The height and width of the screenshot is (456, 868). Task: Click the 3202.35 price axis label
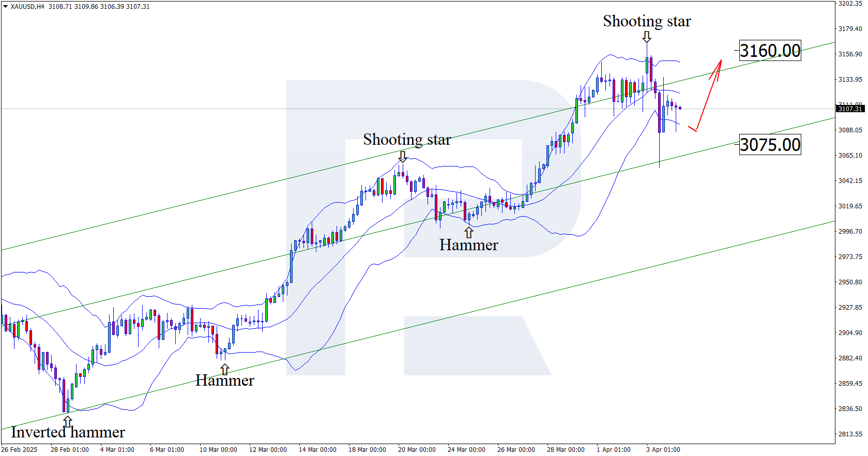coord(850,4)
